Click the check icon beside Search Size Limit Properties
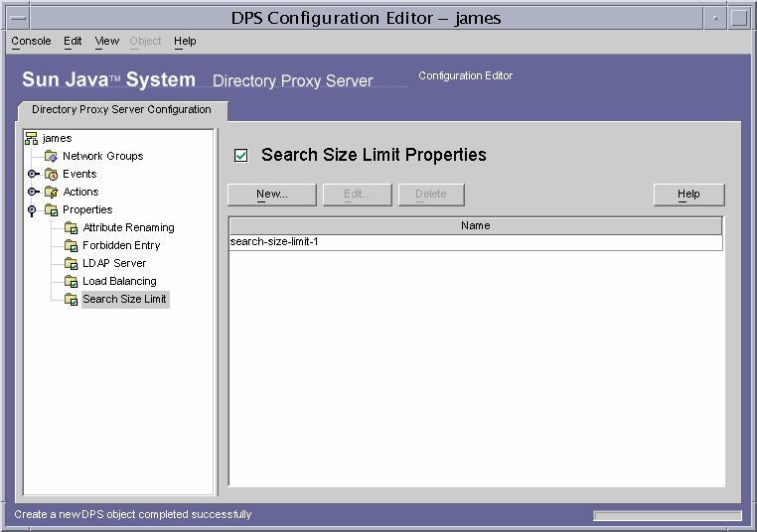The width and height of the screenshot is (757, 532). pyautogui.click(x=240, y=155)
